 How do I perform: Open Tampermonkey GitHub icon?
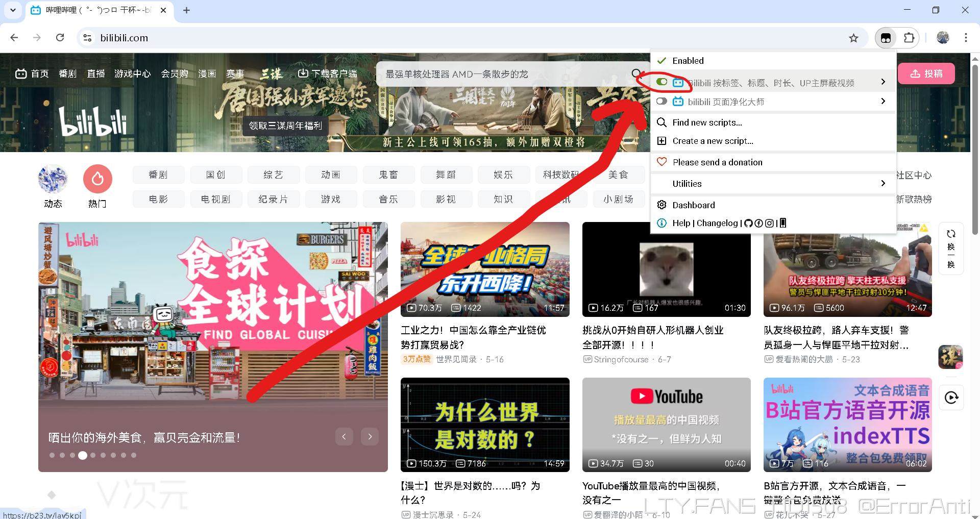749,223
